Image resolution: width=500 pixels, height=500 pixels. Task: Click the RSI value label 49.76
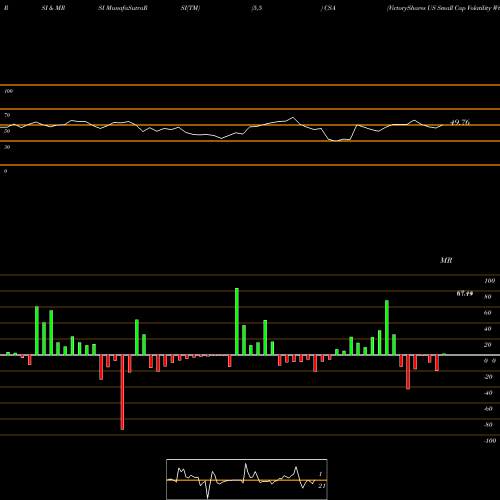click(x=460, y=122)
